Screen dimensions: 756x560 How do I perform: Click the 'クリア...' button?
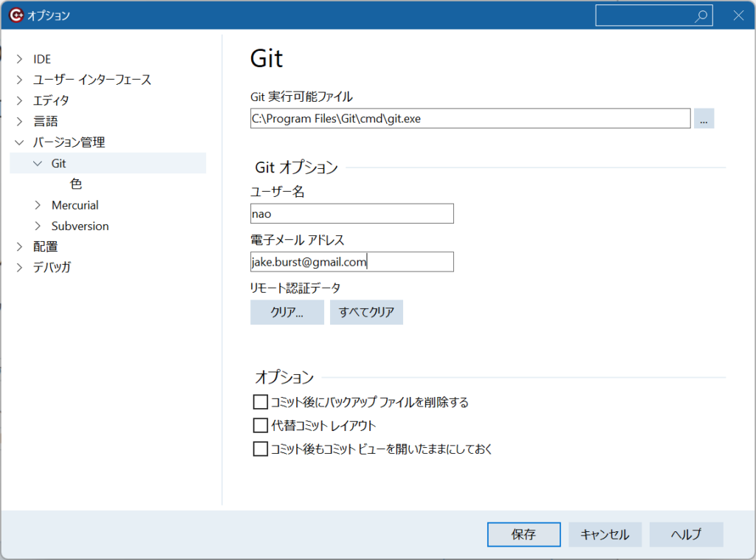tap(287, 312)
